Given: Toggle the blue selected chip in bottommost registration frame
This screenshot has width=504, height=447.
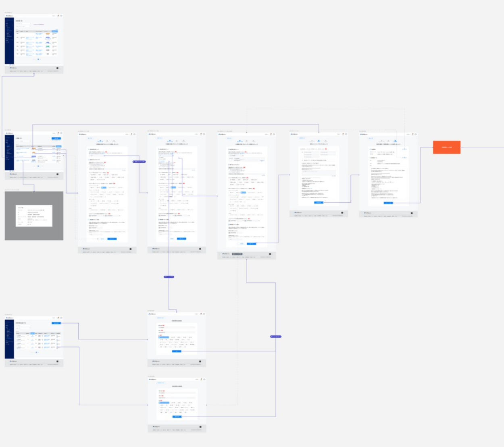Looking at the screenshot, I should (x=164, y=403).
